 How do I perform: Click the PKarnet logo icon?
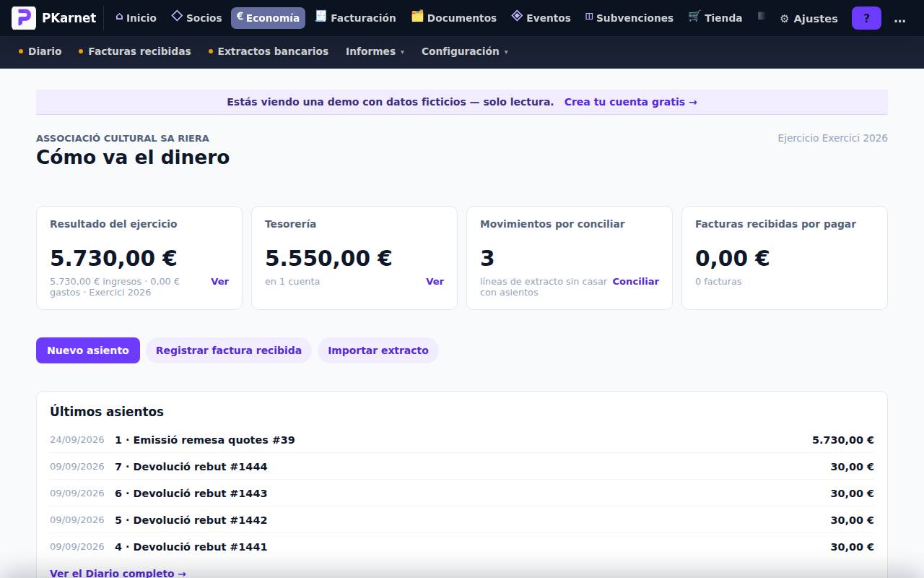click(24, 18)
